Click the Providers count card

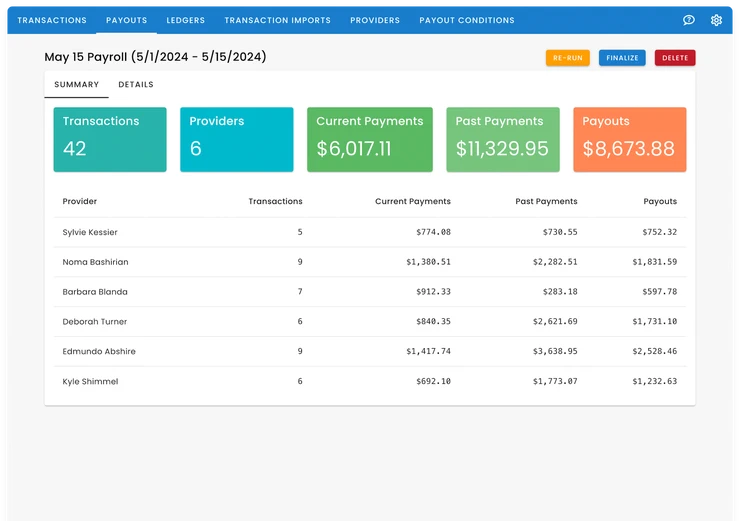237,140
